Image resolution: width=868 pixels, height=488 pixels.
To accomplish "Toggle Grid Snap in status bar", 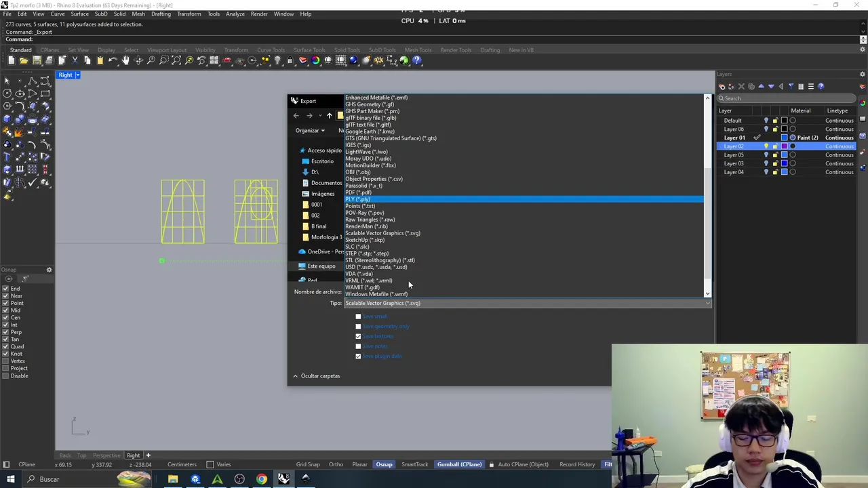I will (x=308, y=464).
